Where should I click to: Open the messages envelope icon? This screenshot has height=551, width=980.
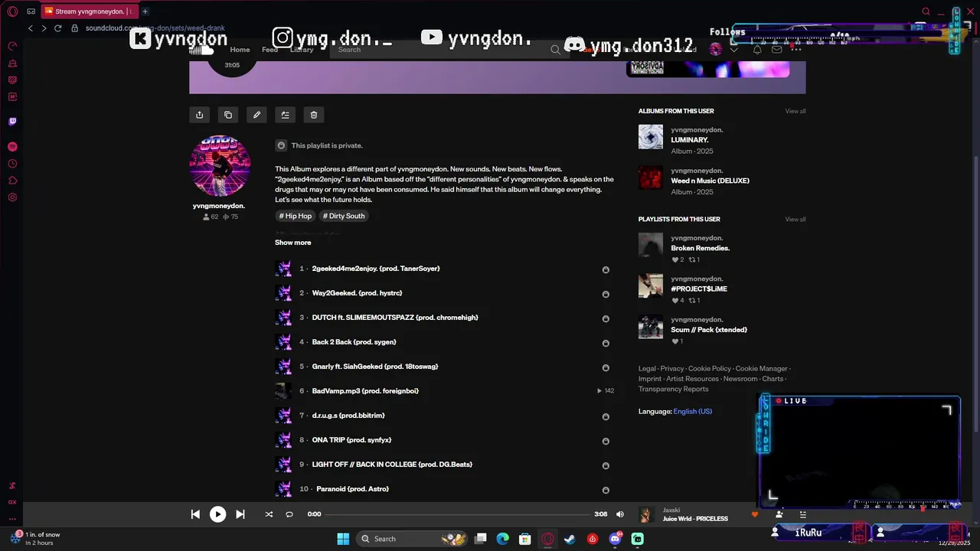[777, 50]
